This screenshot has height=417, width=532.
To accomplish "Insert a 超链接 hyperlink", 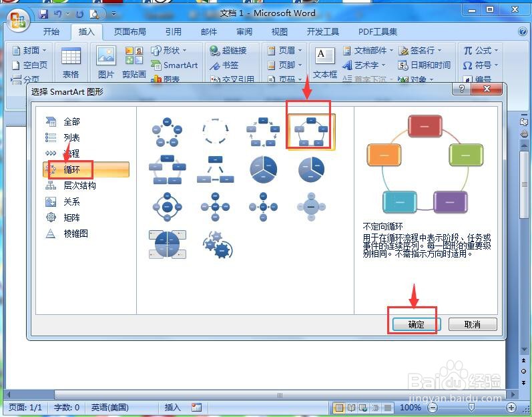I will click(x=228, y=51).
